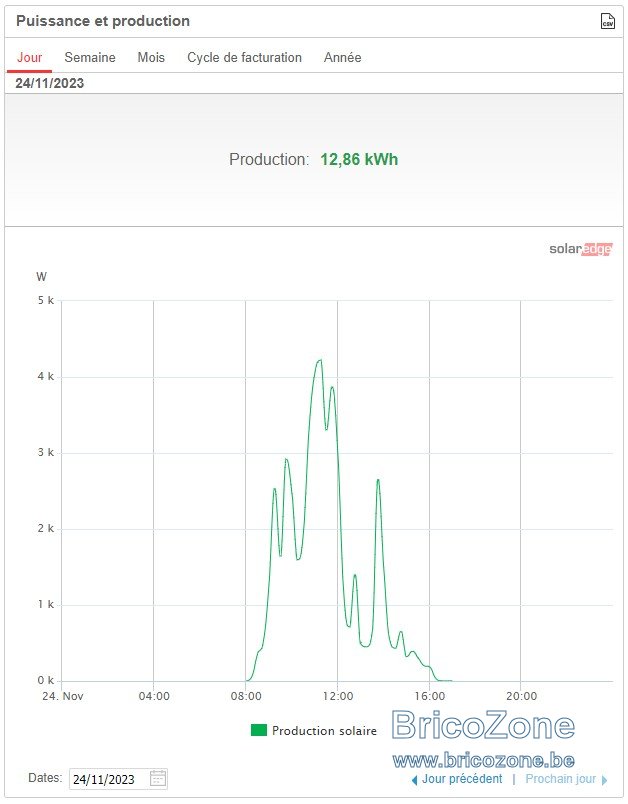This screenshot has width=628, height=804.
Task: Click the Production: label
Action: 269,159
